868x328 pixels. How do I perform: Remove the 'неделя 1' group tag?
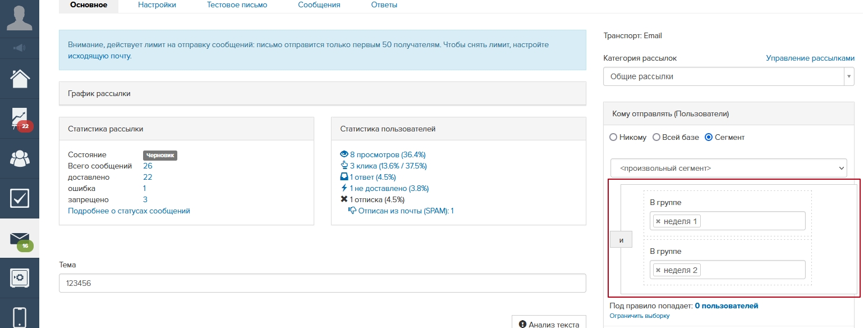658,221
